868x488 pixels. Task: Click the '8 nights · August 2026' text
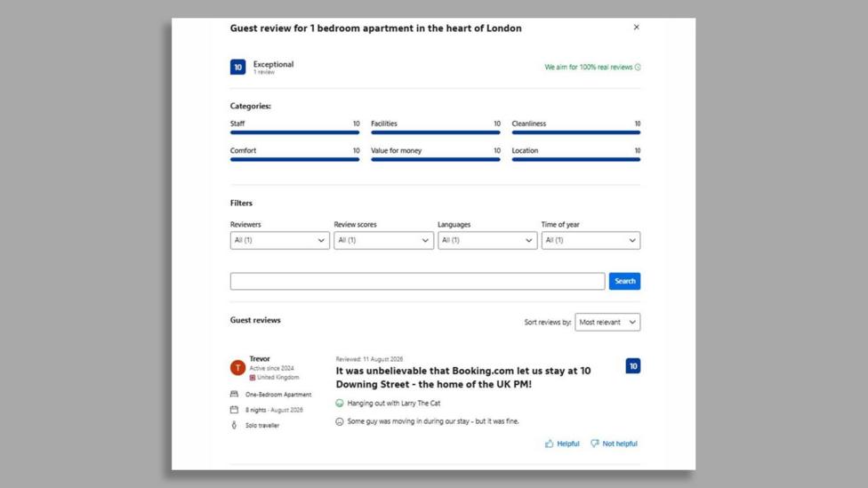274,410
